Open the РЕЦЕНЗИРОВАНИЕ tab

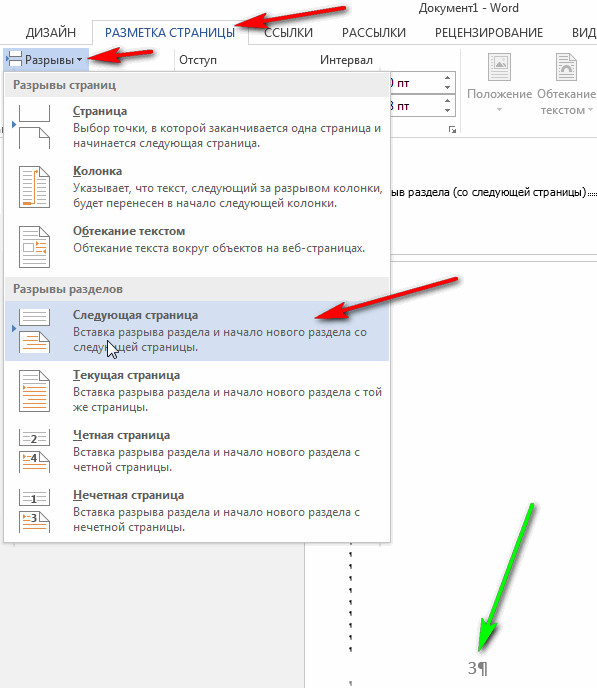[489, 33]
